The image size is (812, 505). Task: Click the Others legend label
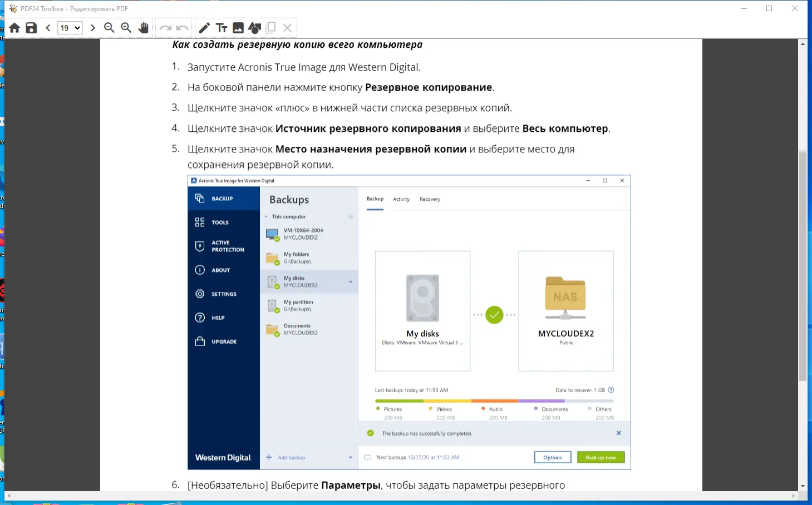603,409
